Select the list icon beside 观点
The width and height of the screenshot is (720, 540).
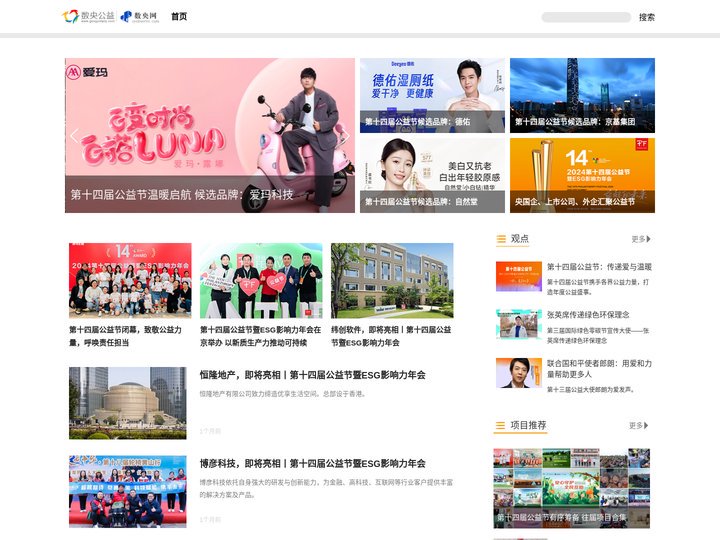click(x=501, y=239)
